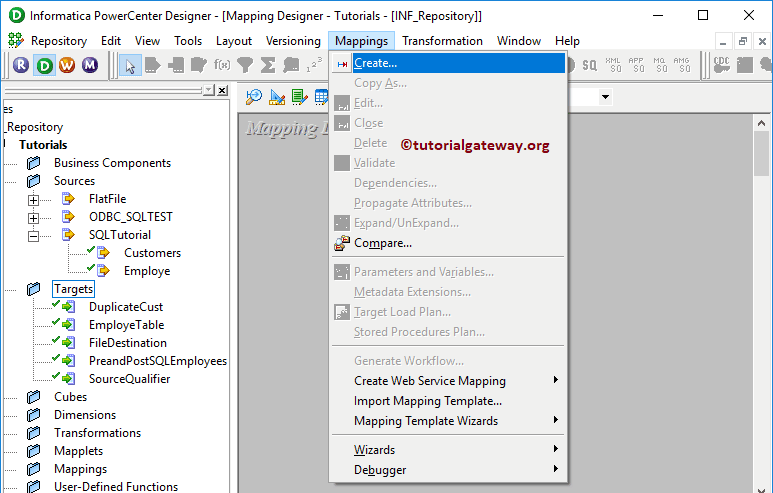Open the Layout menu
This screenshot has height=493, width=773.
click(x=234, y=41)
